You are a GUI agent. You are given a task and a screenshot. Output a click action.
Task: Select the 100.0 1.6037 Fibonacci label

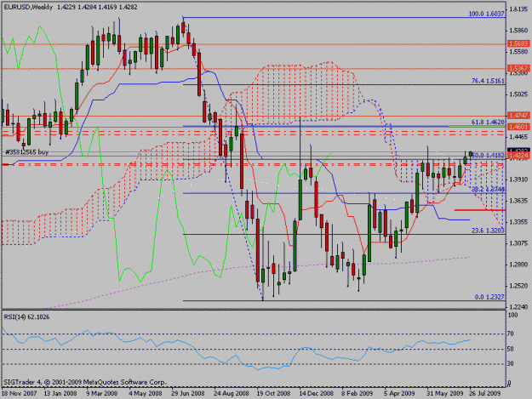point(487,14)
